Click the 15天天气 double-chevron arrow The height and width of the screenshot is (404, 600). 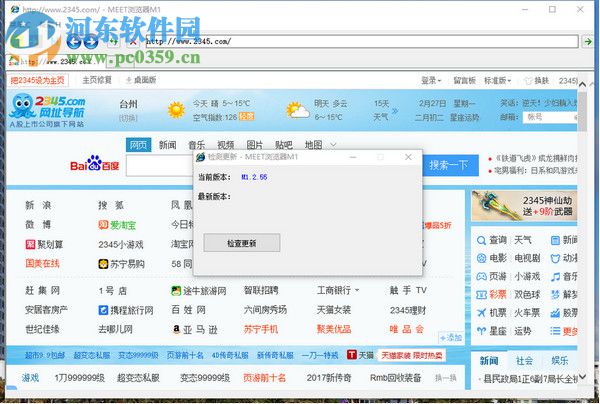click(x=395, y=111)
